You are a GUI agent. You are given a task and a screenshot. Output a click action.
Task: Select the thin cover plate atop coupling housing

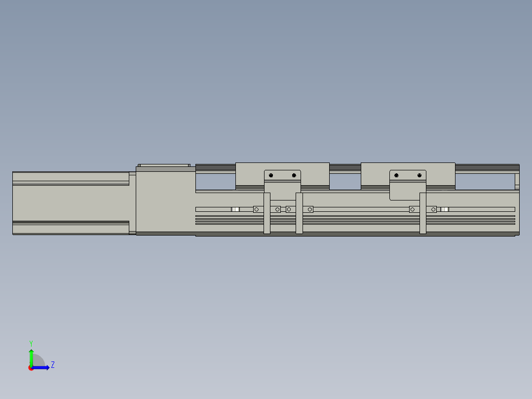164,166
